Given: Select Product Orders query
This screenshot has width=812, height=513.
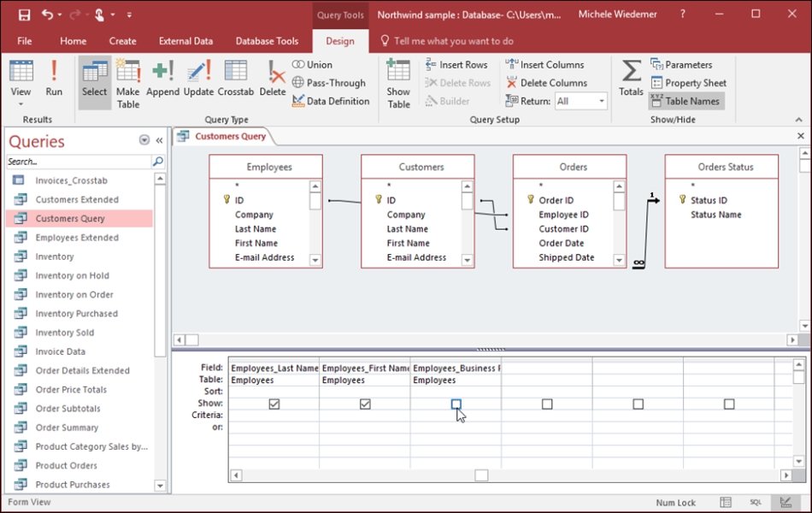Looking at the screenshot, I should tap(67, 465).
